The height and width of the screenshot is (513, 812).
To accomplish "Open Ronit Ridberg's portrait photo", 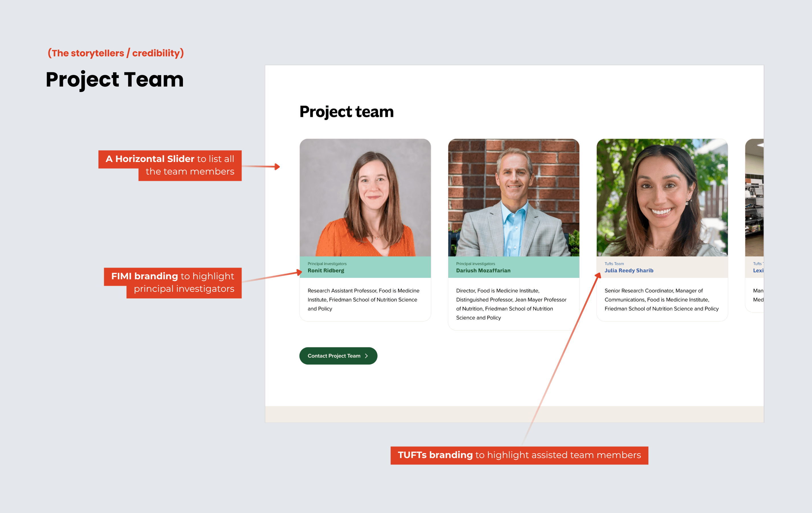I will pyautogui.click(x=365, y=198).
